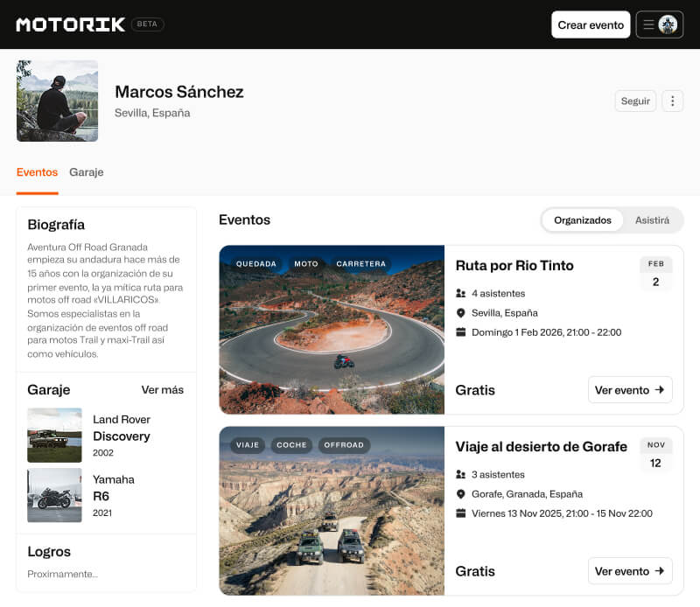
Task: Switch to Organizados events filter
Action: (582, 220)
